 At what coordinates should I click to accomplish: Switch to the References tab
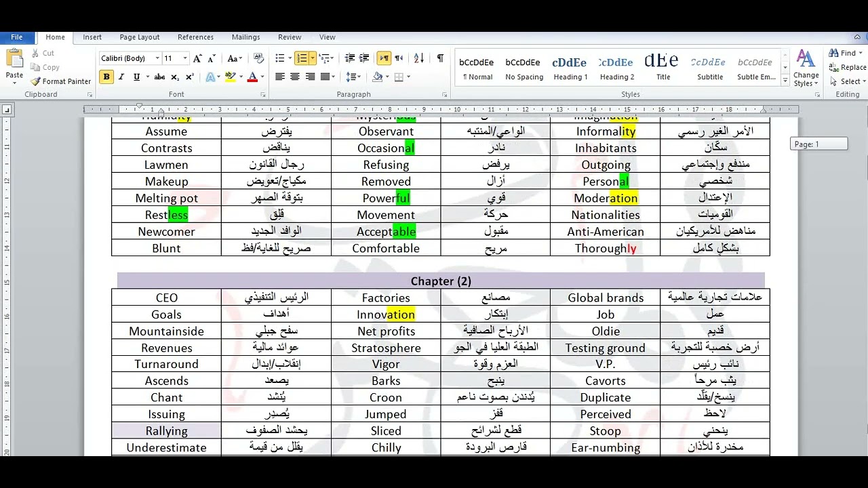click(195, 37)
